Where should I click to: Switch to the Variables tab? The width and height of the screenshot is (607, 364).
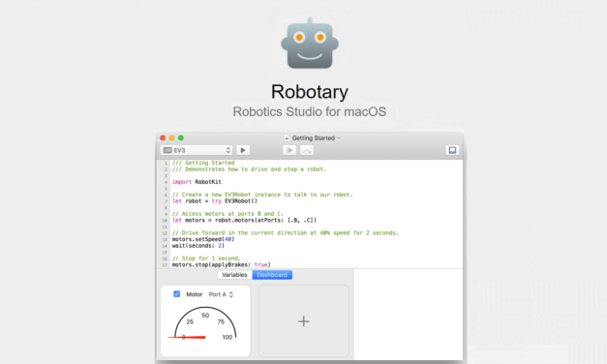coord(234,275)
